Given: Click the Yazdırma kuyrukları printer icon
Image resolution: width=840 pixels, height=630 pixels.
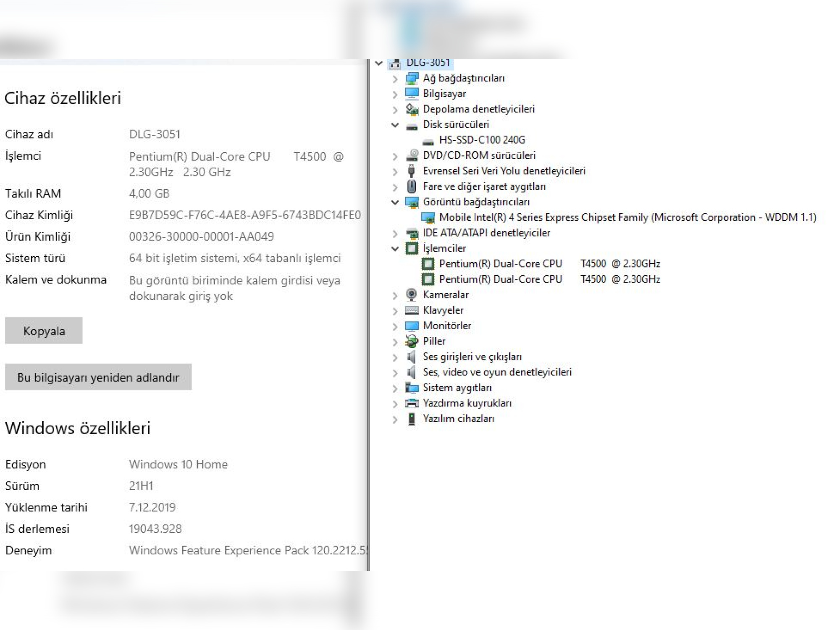Looking at the screenshot, I should coord(412,403).
